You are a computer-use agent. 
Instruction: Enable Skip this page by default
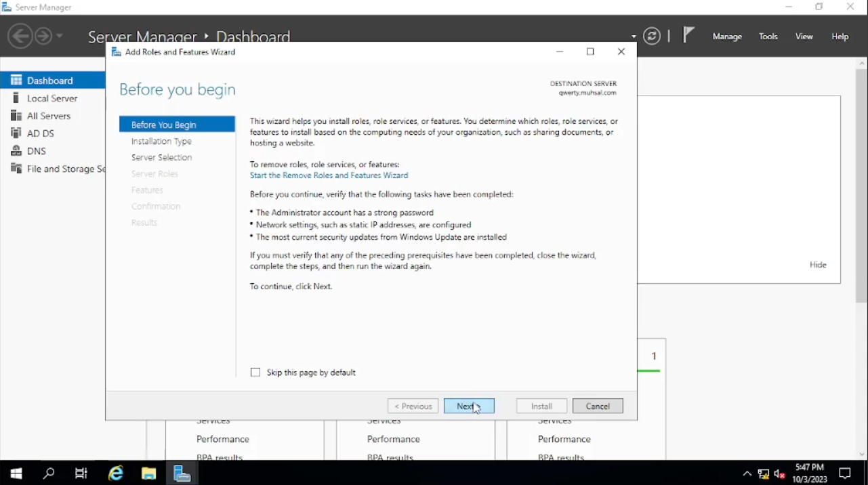click(255, 373)
